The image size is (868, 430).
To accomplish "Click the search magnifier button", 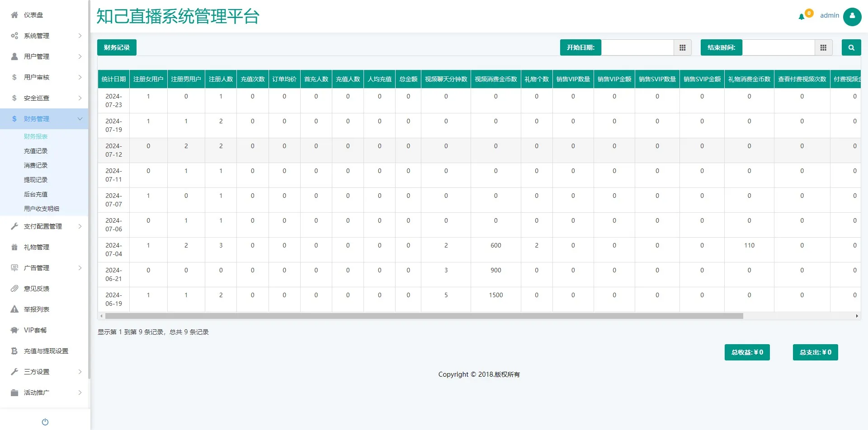I will click(851, 47).
